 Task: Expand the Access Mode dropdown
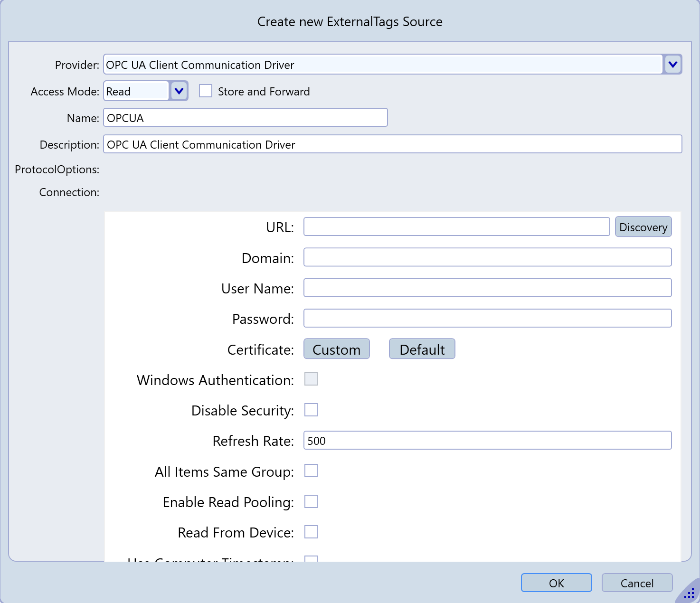[179, 91]
